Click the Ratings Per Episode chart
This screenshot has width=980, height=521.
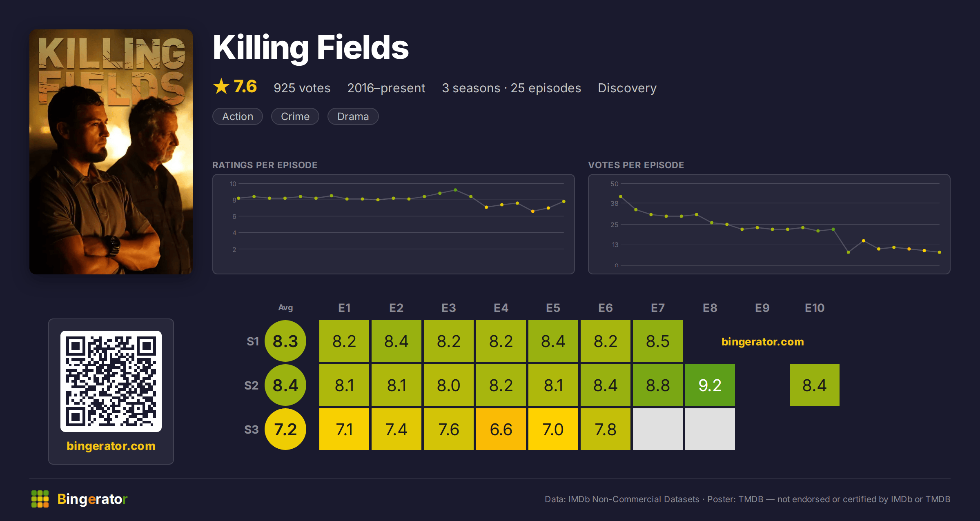[394, 224]
